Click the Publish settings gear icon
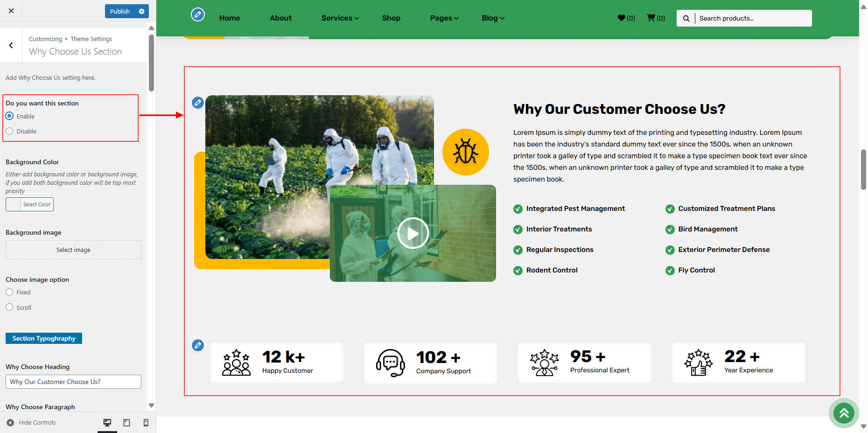 click(x=142, y=11)
